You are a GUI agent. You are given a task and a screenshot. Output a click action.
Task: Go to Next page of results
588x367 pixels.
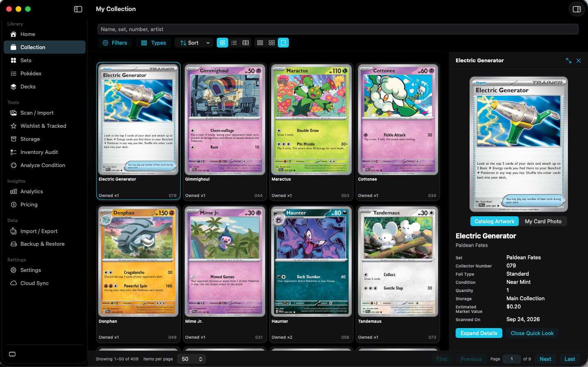point(545,359)
